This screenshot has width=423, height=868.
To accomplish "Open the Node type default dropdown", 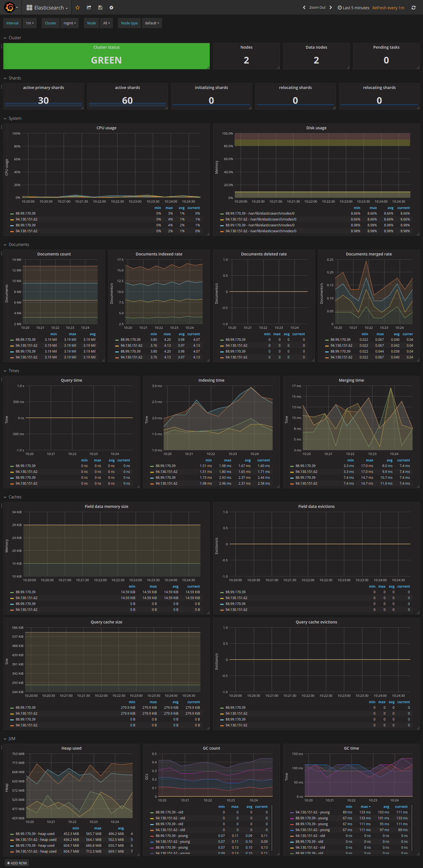I will pyautogui.click(x=152, y=23).
